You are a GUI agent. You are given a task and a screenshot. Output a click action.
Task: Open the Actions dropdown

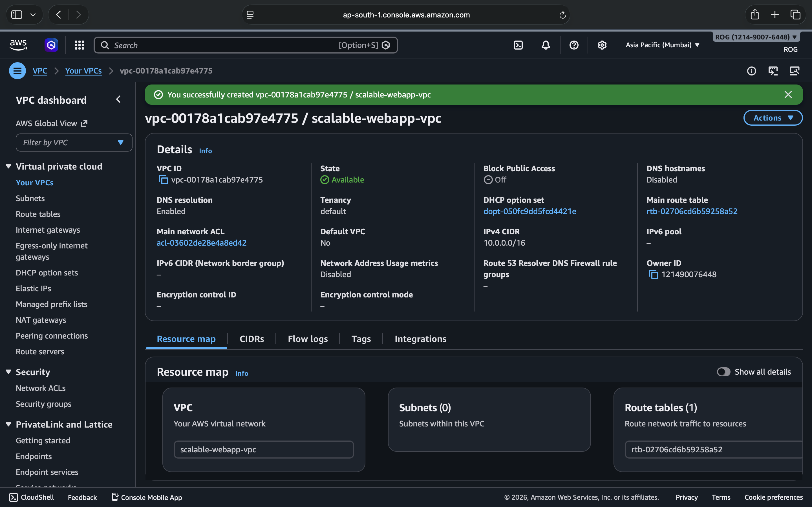click(x=773, y=118)
